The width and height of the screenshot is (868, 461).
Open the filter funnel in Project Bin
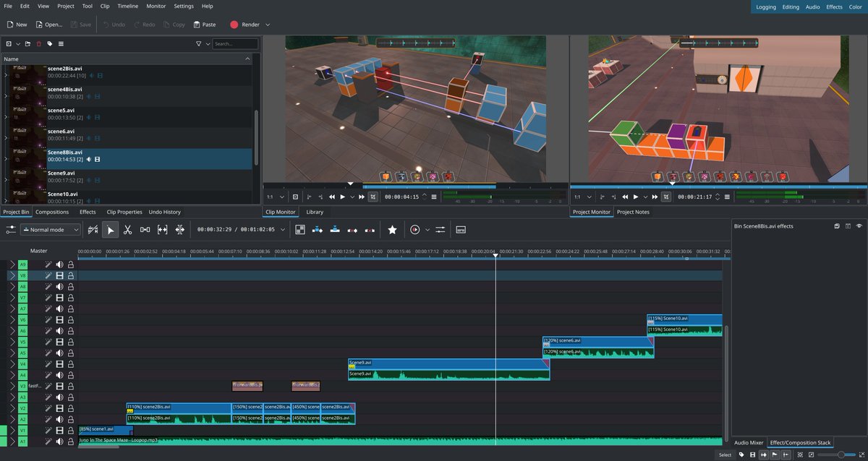(199, 44)
